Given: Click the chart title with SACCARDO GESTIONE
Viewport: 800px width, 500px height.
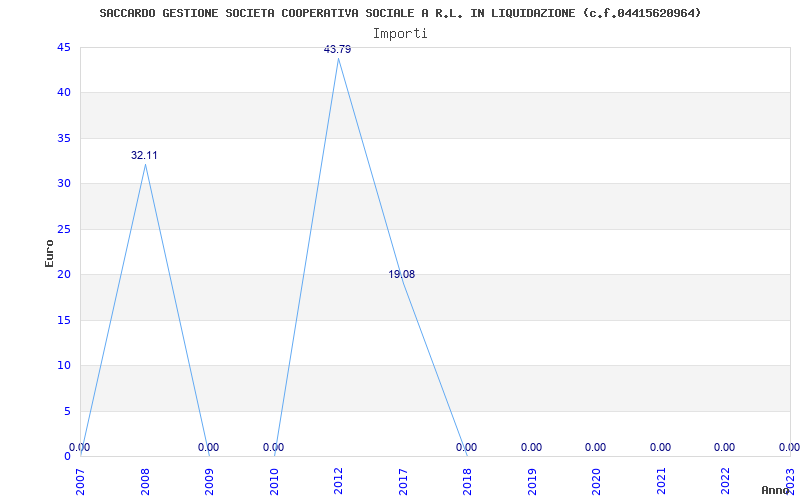Looking at the screenshot, I should [400, 13].
